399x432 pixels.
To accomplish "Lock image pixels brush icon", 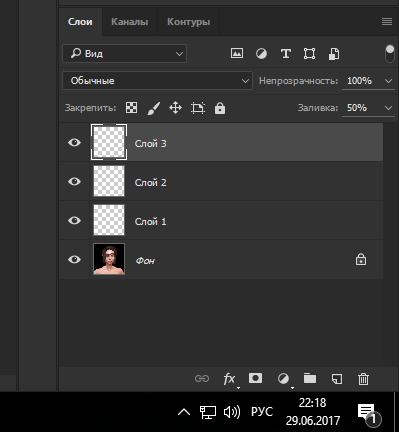I will (153, 108).
